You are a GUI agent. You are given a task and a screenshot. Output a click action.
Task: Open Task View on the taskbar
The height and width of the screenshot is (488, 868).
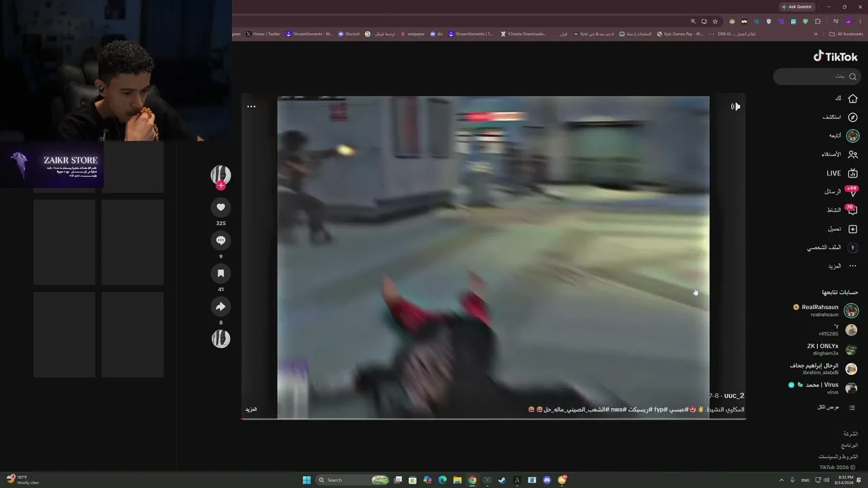coord(398,480)
